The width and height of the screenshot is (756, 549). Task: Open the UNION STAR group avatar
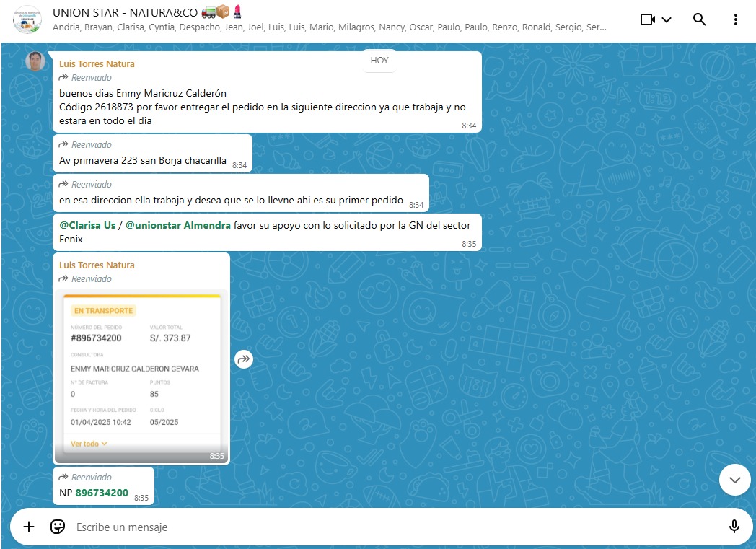click(x=27, y=20)
